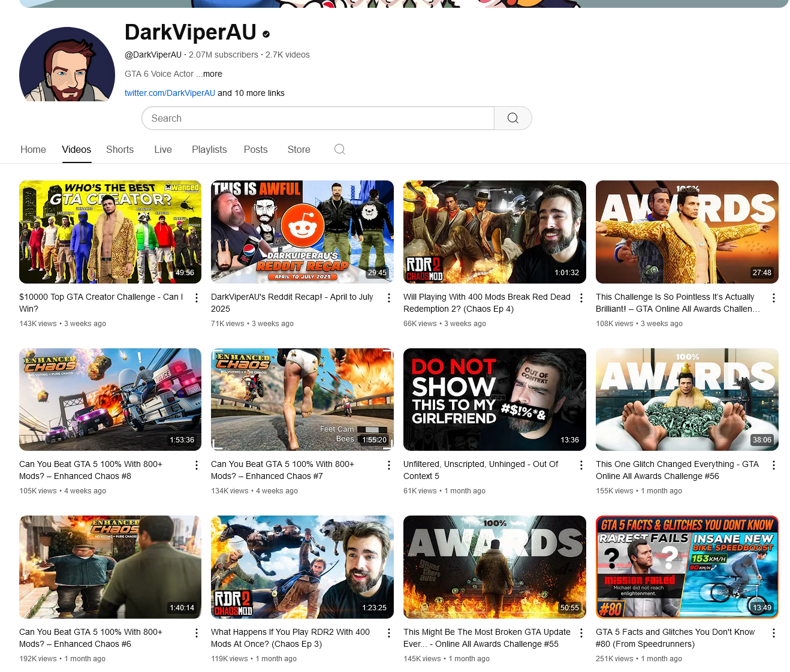
Task: Play the 100% Awards 50:55 thumbnail
Action: [494, 567]
